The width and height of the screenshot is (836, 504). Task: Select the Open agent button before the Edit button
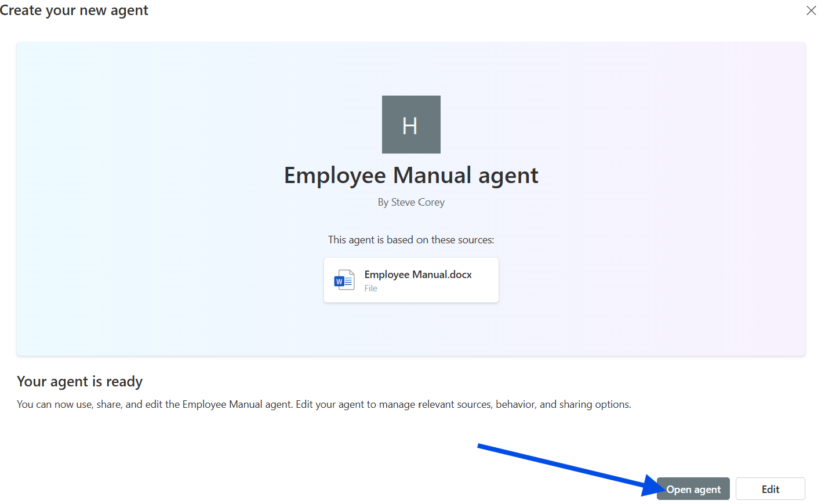(x=693, y=488)
